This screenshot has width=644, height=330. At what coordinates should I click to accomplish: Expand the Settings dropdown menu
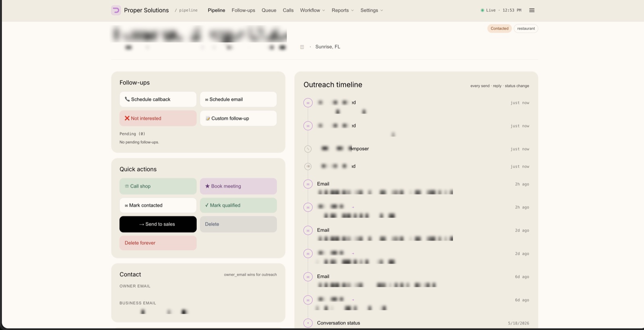(x=372, y=10)
